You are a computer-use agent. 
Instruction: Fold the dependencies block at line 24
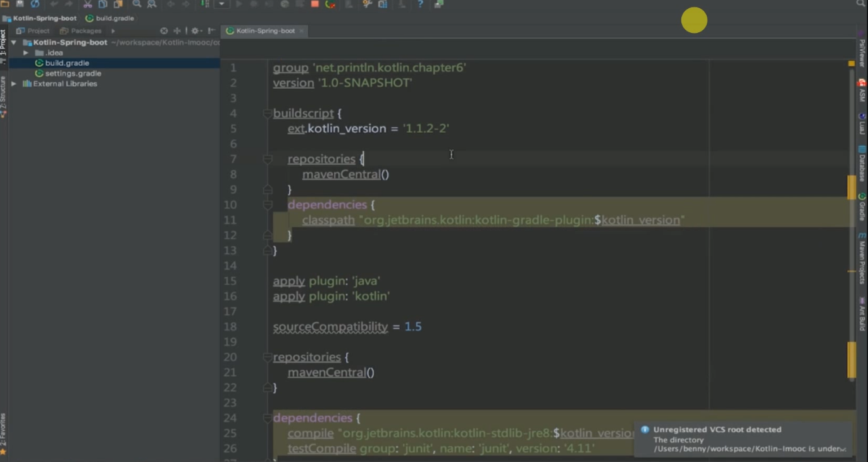pos(268,418)
